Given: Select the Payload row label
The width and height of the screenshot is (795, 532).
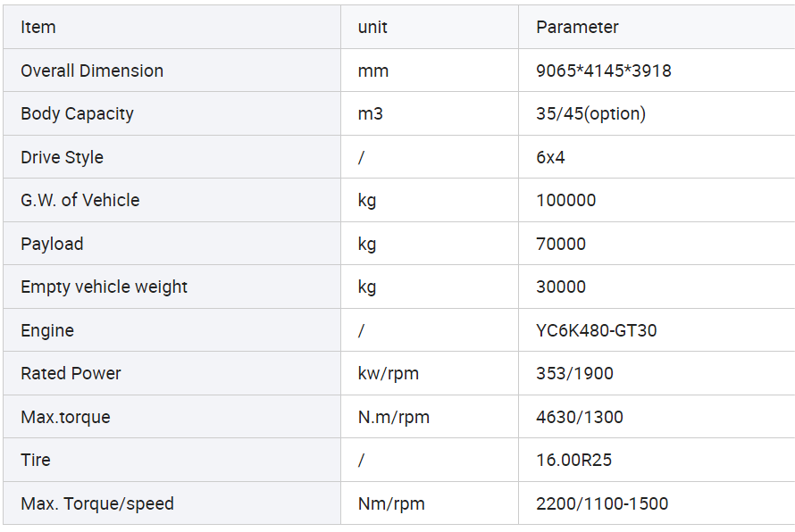Looking at the screenshot, I should click(x=52, y=244).
